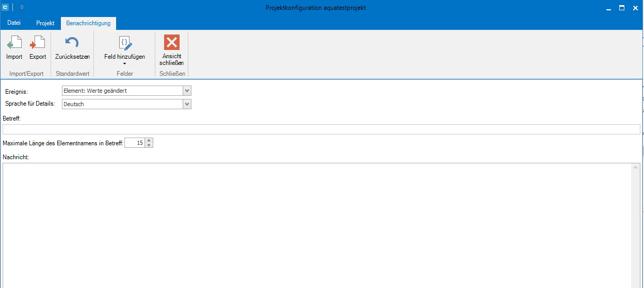This screenshot has height=288, width=644.
Task: Click the Export icon in ribbon
Action: point(37,43)
